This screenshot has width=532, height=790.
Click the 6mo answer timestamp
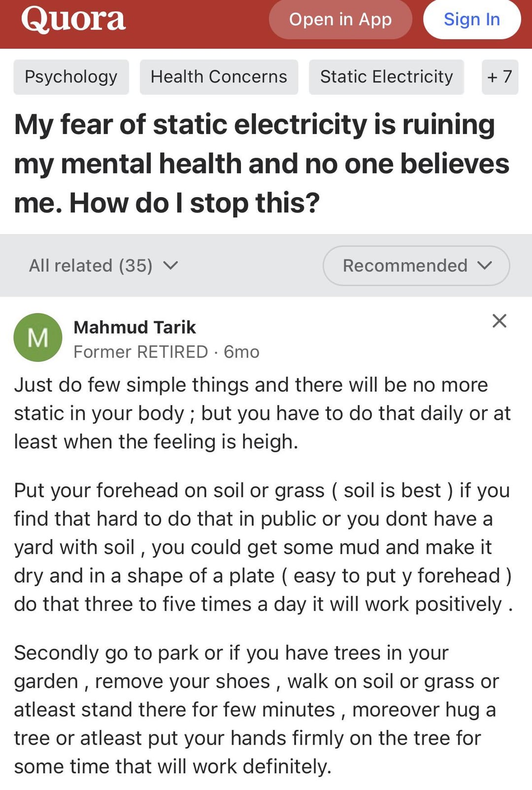pyautogui.click(x=241, y=352)
